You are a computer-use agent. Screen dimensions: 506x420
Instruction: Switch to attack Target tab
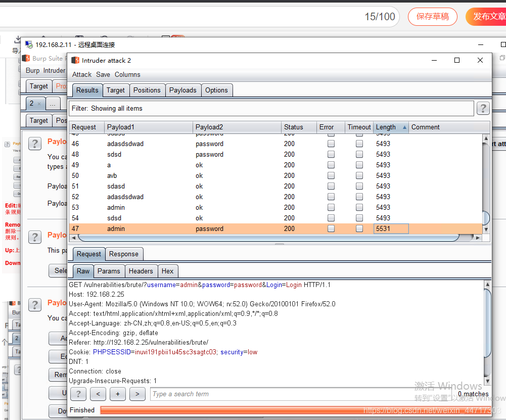116,90
